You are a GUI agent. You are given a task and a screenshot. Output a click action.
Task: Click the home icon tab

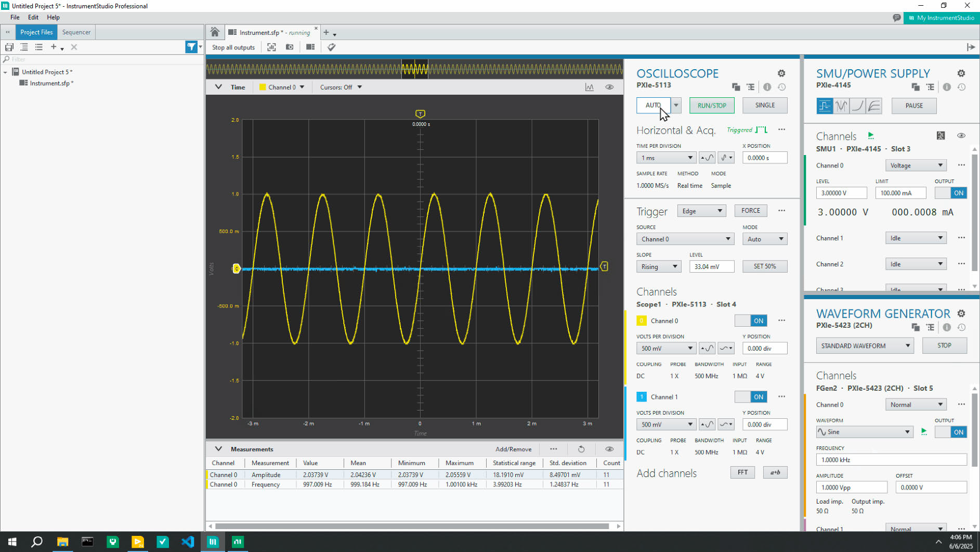coord(215,32)
